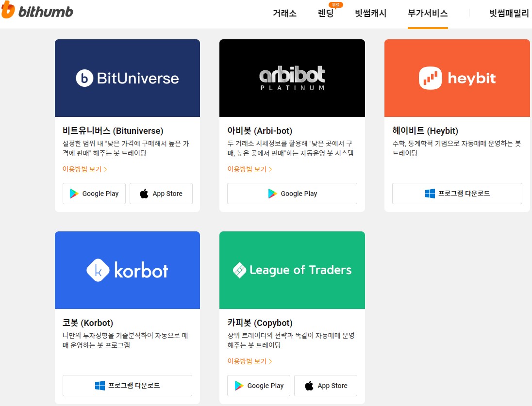
Task: Click League of Traders diamond logo icon
Action: 239,270
